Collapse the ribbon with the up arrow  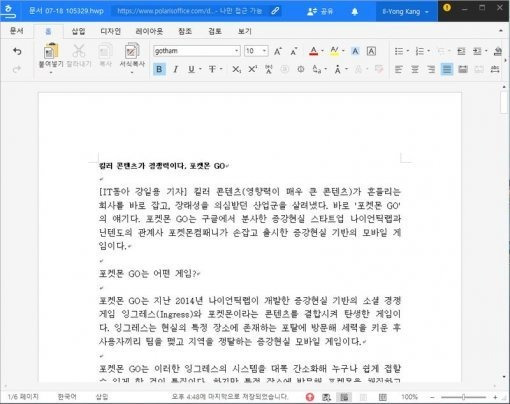coord(501,31)
